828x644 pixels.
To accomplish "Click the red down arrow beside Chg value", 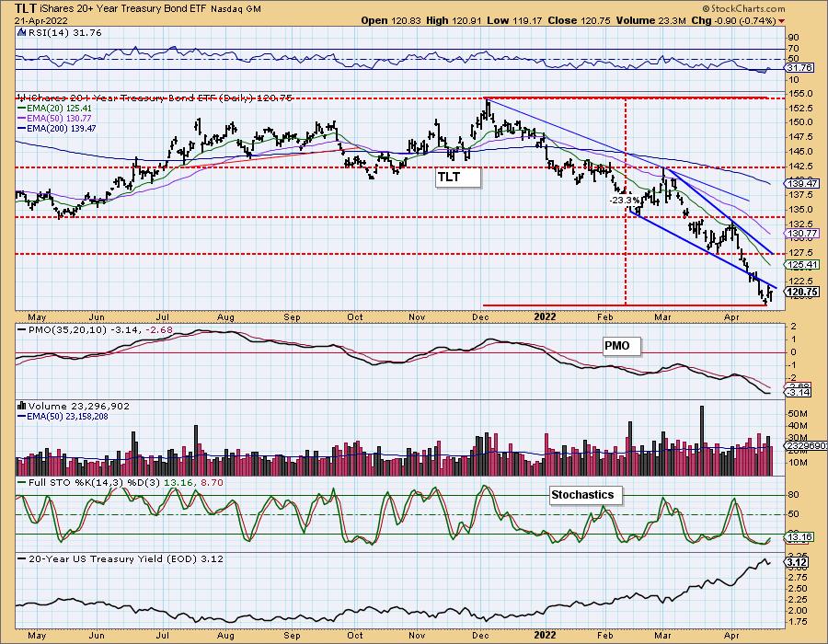I will (781, 21).
